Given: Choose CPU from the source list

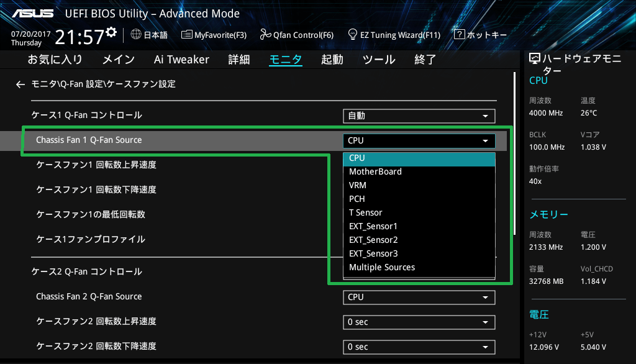Looking at the screenshot, I should coord(419,158).
